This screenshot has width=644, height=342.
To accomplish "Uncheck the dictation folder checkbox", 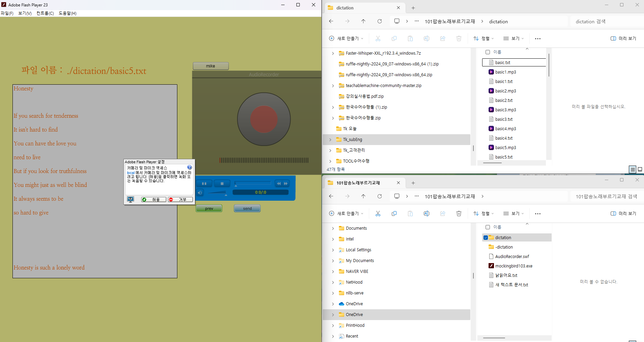I will (x=486, y=238).
